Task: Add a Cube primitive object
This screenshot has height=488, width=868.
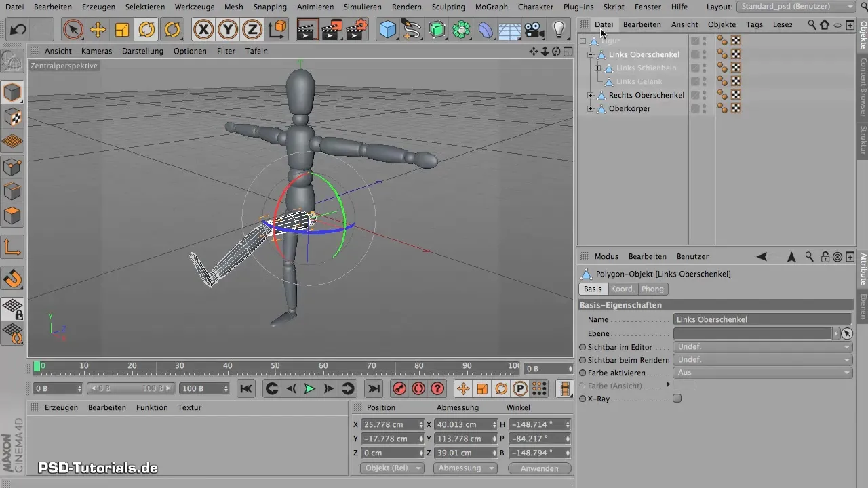Action: [388, 30]
